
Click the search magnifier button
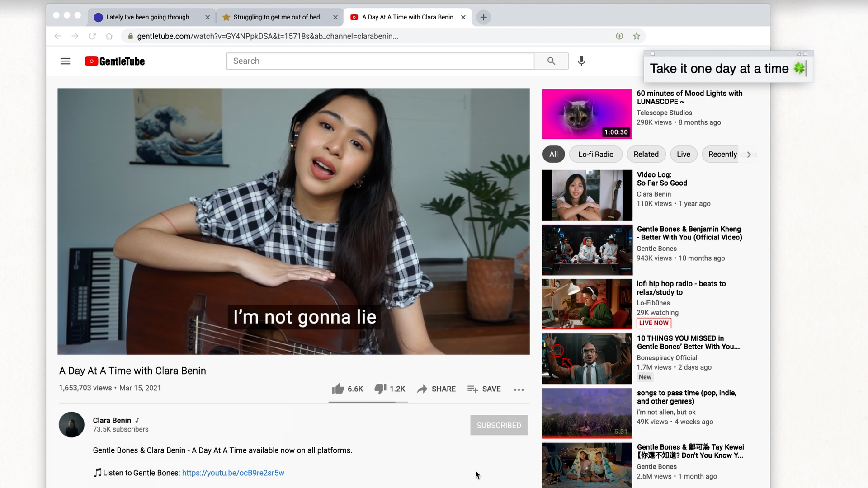(551, 61)
